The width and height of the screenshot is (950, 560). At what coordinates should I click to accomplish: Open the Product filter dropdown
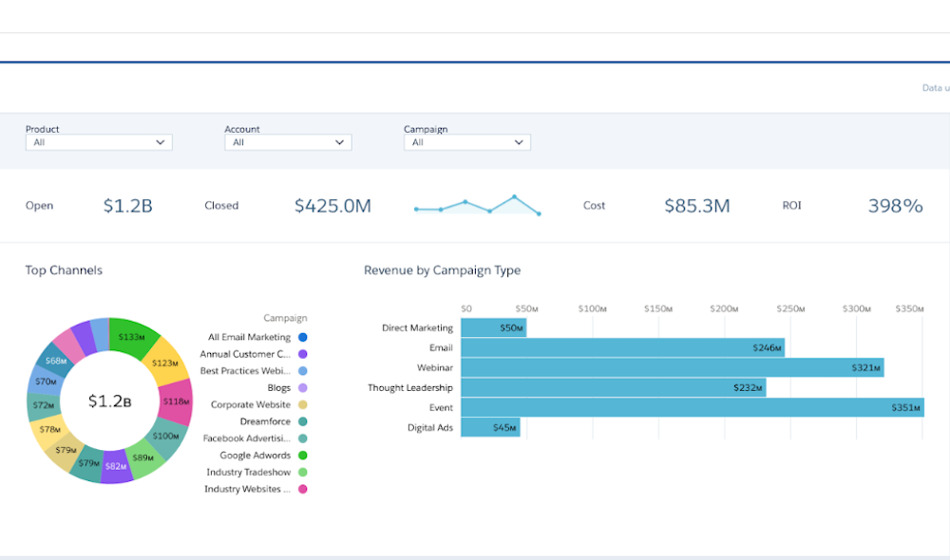click(x=99, y=142)
